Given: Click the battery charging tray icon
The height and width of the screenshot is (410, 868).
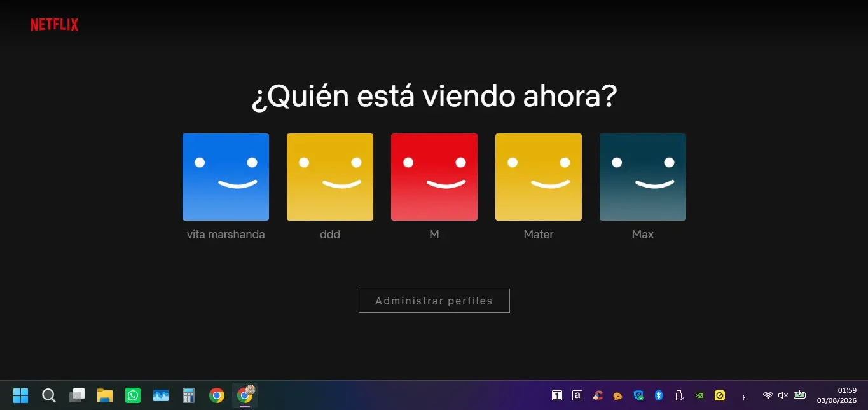Looking at the screenshot, I should 800,395.
